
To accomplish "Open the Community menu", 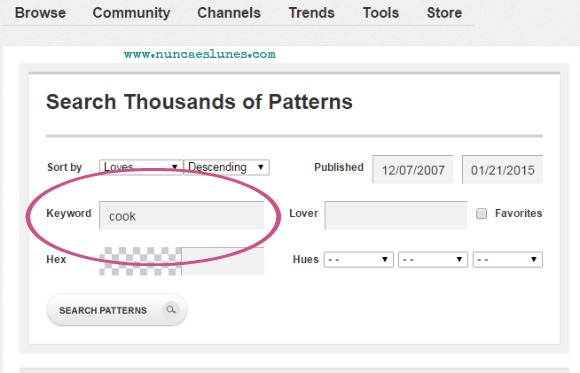I will tap(131, 13).
